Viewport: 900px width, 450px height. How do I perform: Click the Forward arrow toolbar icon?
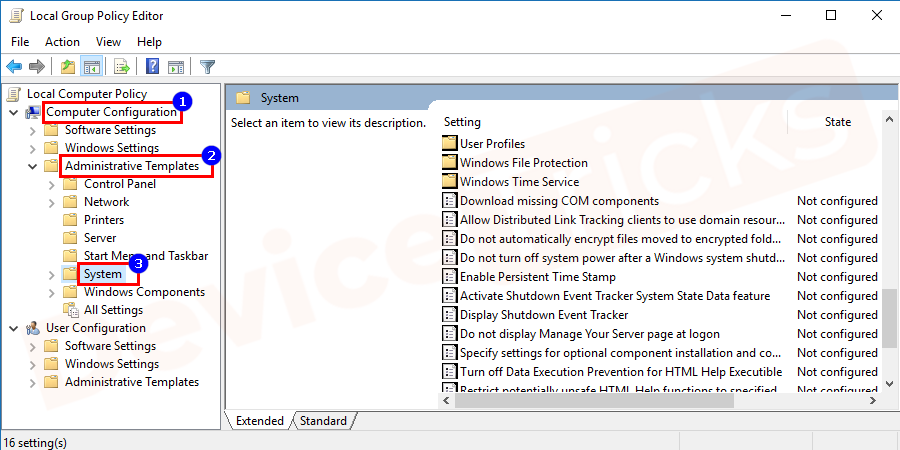[37, 67]
